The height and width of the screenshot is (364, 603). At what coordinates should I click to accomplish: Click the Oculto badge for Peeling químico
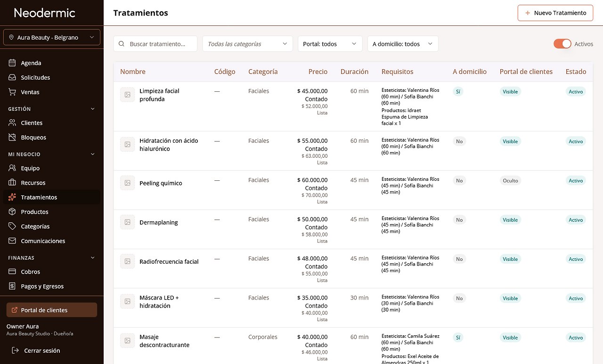(x=510, y=181)
